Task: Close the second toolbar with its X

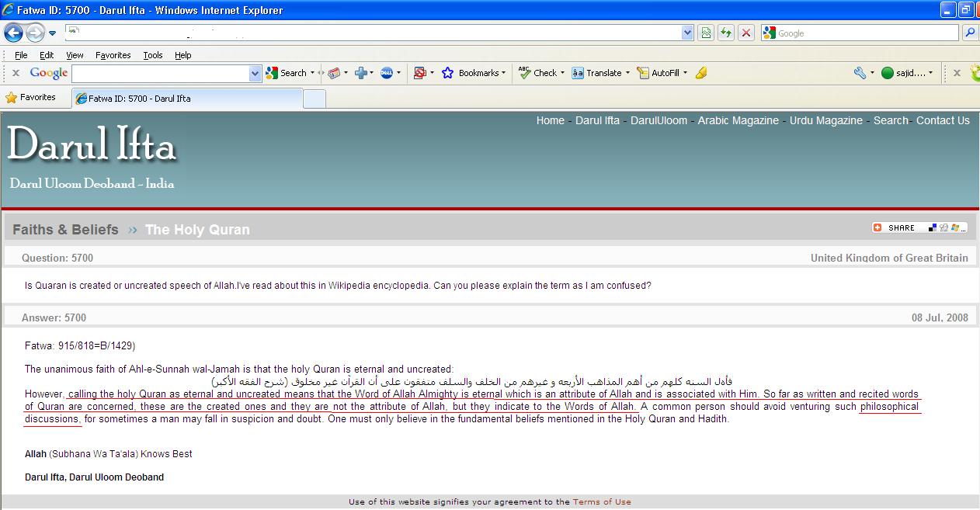Action: pos(957,73)
